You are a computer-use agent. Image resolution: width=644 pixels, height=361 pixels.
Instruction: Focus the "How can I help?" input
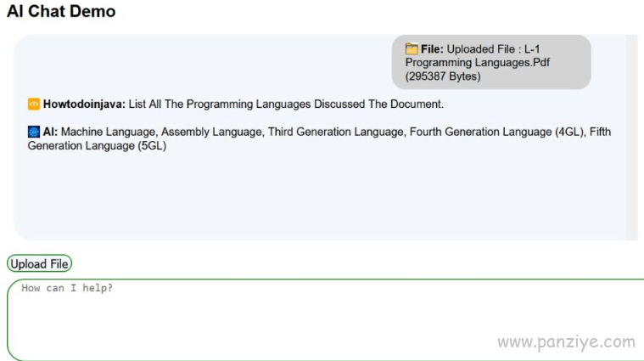click(325, 319)
